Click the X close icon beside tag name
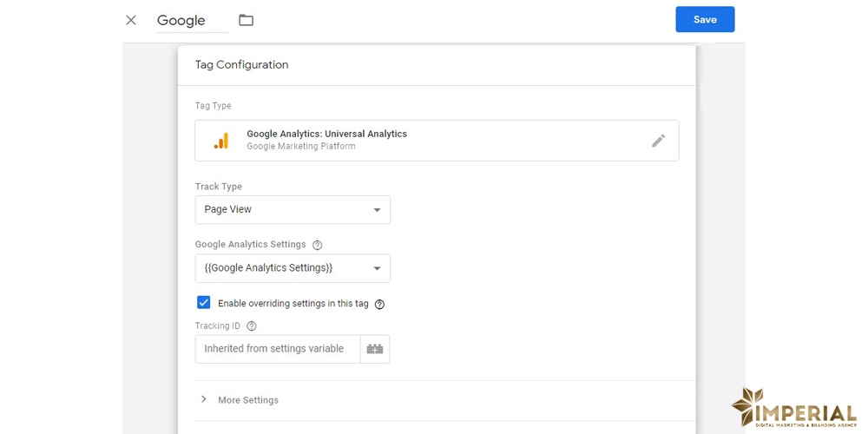Viewport: 868px width, 434px height. 131,20
